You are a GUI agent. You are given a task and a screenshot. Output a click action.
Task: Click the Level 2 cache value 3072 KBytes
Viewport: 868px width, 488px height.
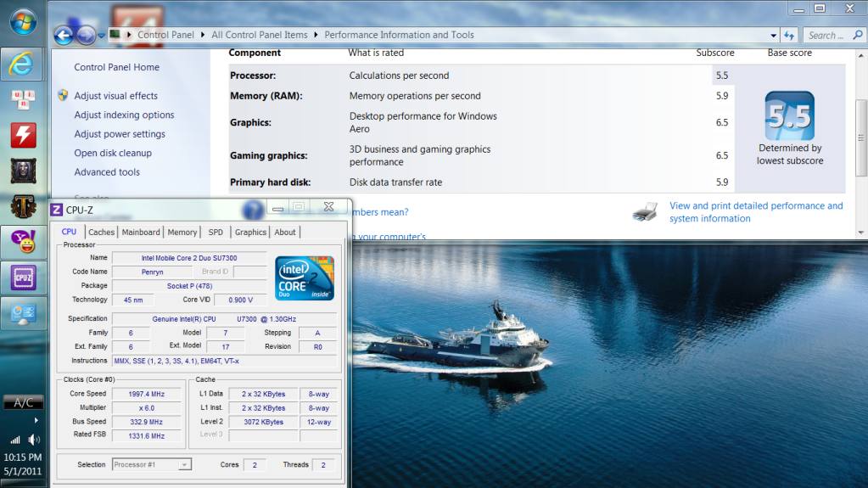coord(264,422)
